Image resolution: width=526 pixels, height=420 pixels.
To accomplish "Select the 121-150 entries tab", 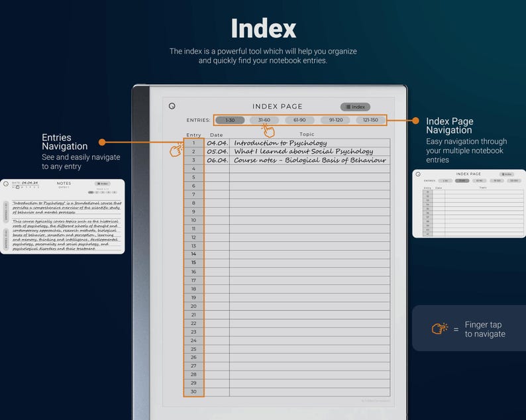I will point(370,120).
